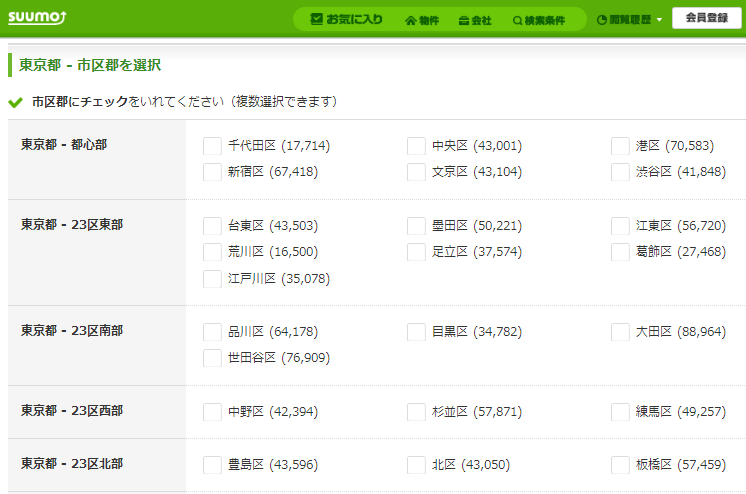This screenshot has height=494, width=746.
Task: Open the 会社 company icon
Action: pos(463,20)
